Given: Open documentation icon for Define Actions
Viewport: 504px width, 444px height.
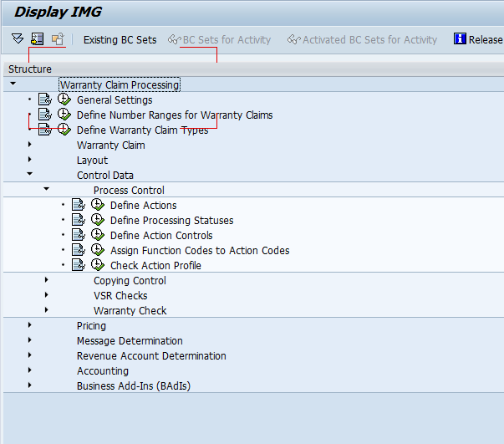Looking at the screenshot, I should [x=79, y=205].
